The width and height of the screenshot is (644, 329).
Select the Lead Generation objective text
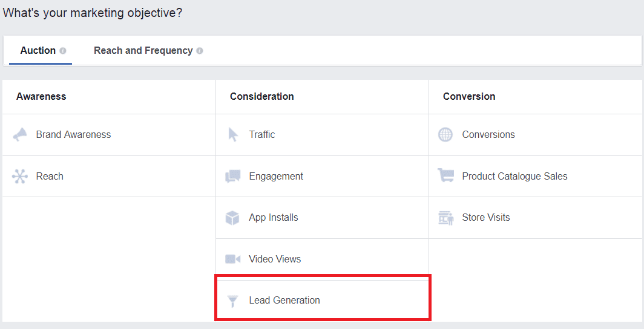coord(284,301)
